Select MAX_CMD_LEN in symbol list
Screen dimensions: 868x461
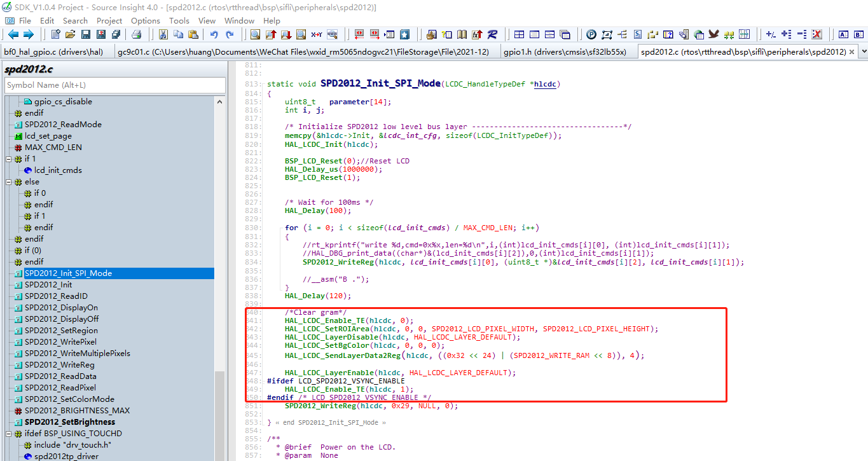click(53, 148)
